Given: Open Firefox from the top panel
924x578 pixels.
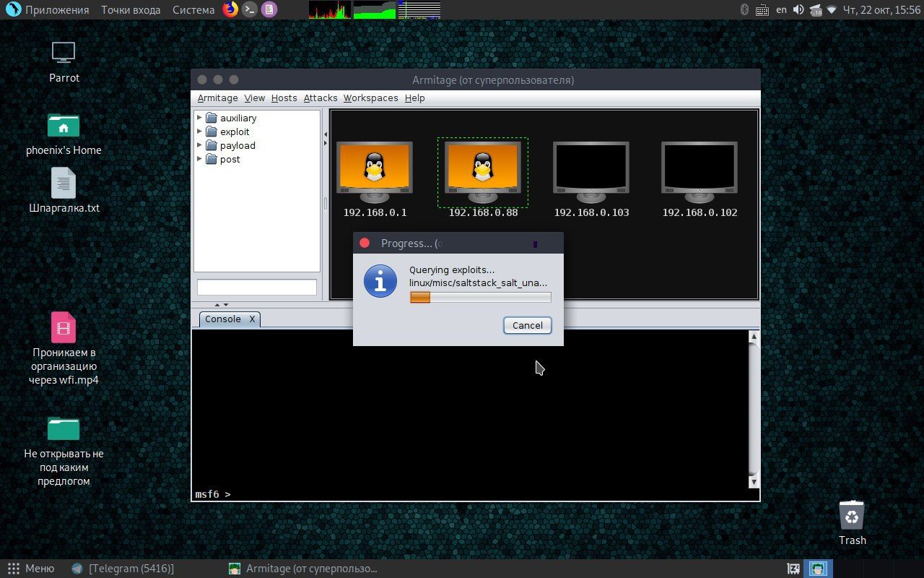Looking at the screenshot, I should (x=230, y=9).
